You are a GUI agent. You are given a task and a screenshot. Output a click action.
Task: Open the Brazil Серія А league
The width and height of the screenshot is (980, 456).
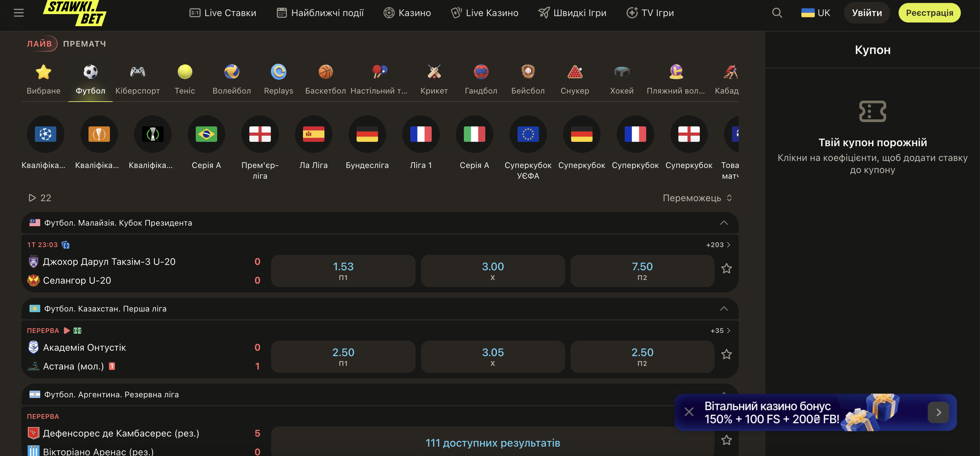[x=206, y=134]
